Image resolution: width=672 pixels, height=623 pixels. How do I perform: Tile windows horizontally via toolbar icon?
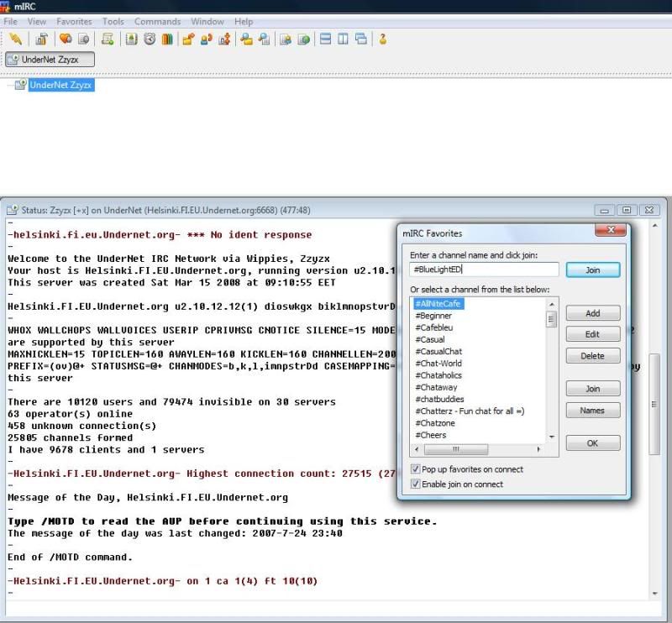[325, 39]
